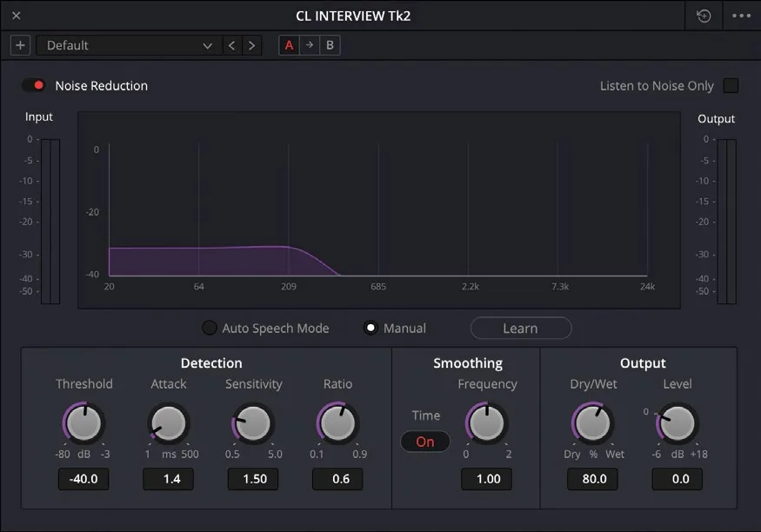The height and width of the screenshot is (532, 761).
Task: Select comparison state A
Action: click(290, 45)
